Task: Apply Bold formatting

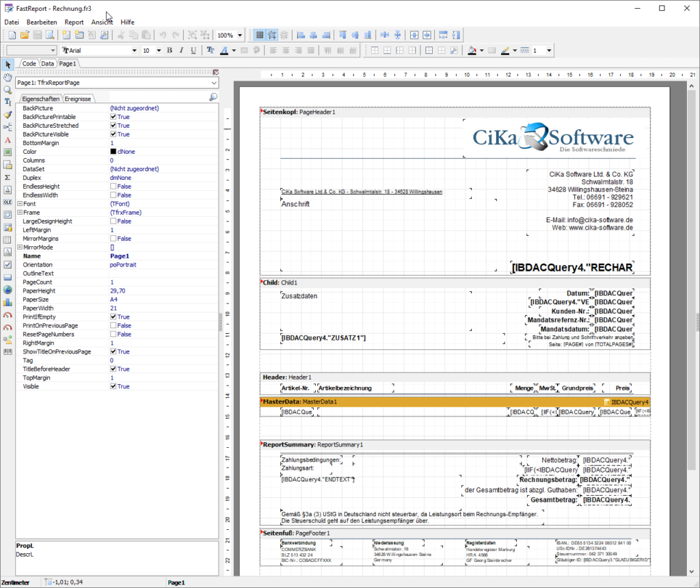Action: [170, 51]
